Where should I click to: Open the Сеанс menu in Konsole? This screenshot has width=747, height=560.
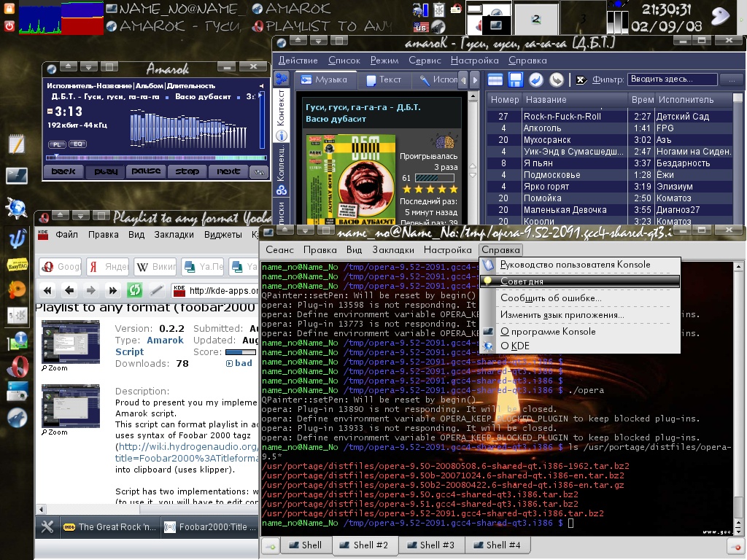279,250
